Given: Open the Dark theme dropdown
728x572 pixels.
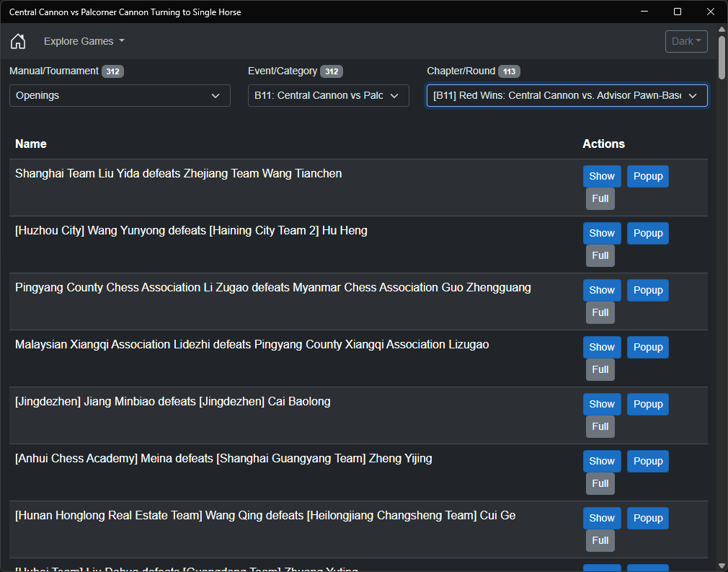Looking at the screenshot, I should click(686, 41).
